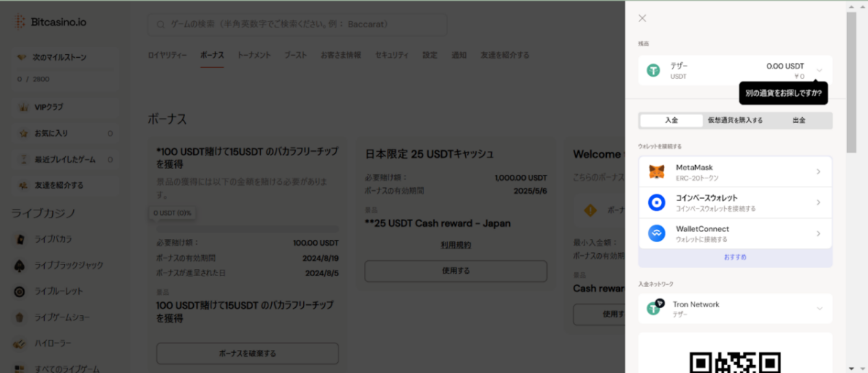Click the おすすめ link under wallets

735,257
